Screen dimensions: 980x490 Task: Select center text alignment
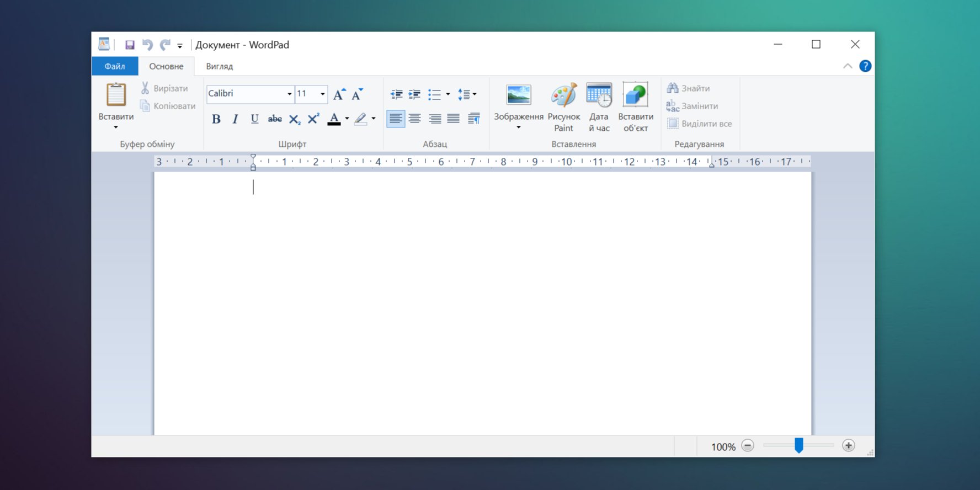415,119
